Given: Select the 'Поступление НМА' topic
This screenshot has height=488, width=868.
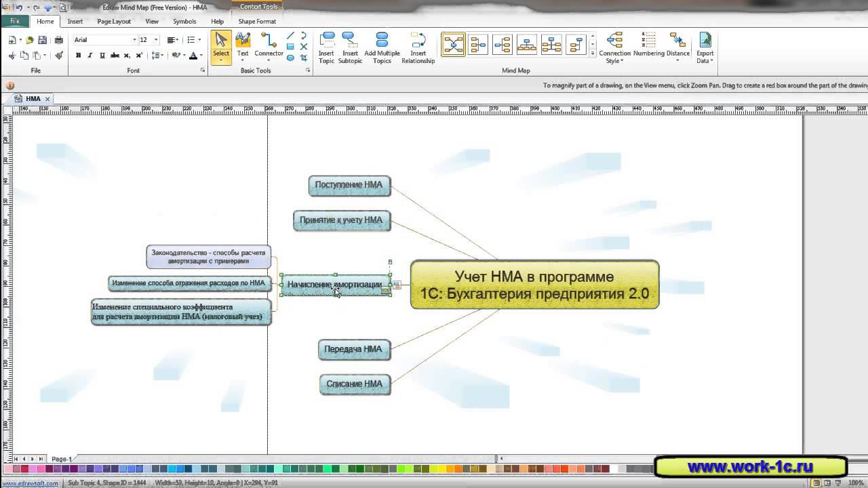Looking at the screenshot, I should [x=349, y=185].
